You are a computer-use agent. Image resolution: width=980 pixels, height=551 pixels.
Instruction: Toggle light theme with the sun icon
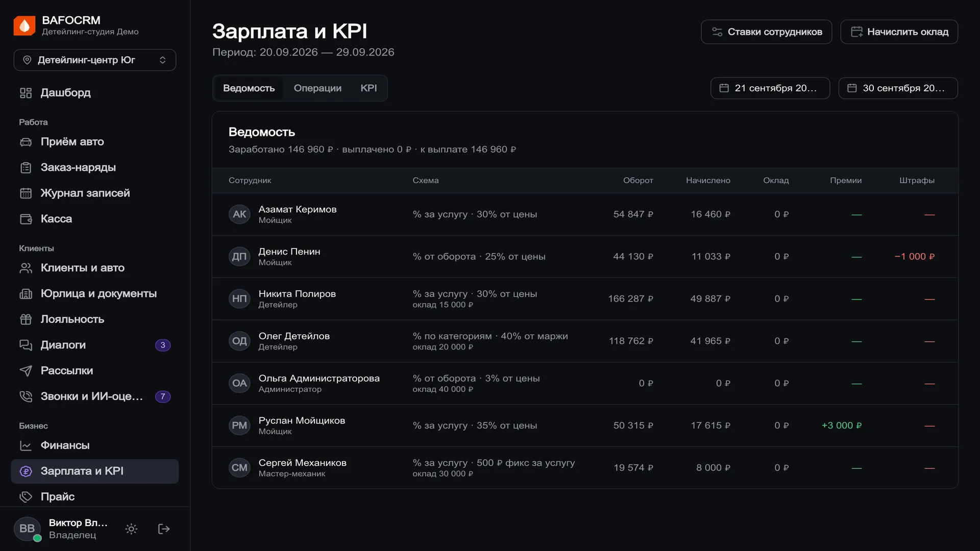(131, 529)
